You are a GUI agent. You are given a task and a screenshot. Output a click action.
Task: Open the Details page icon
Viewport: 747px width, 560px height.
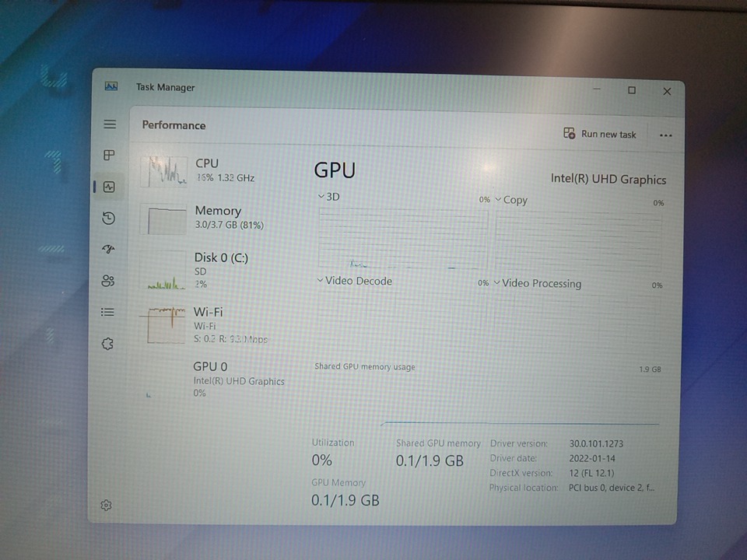pos(108,312)
